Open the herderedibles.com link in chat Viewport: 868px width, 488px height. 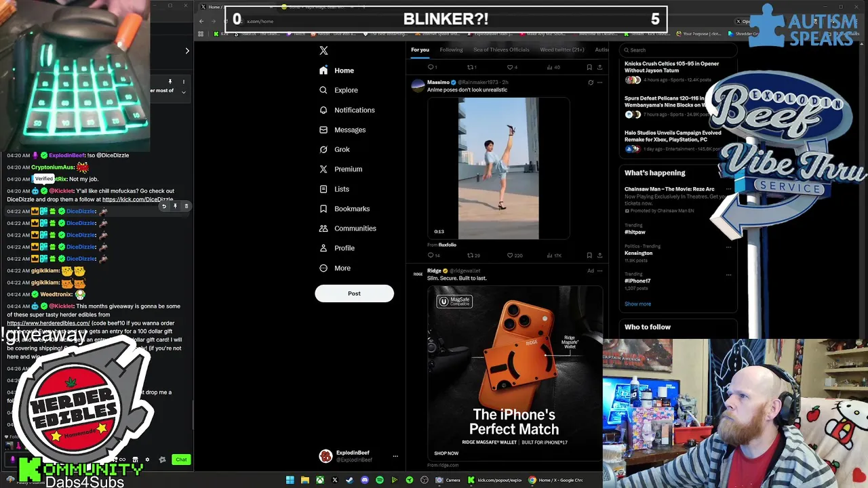pos(47,323)
